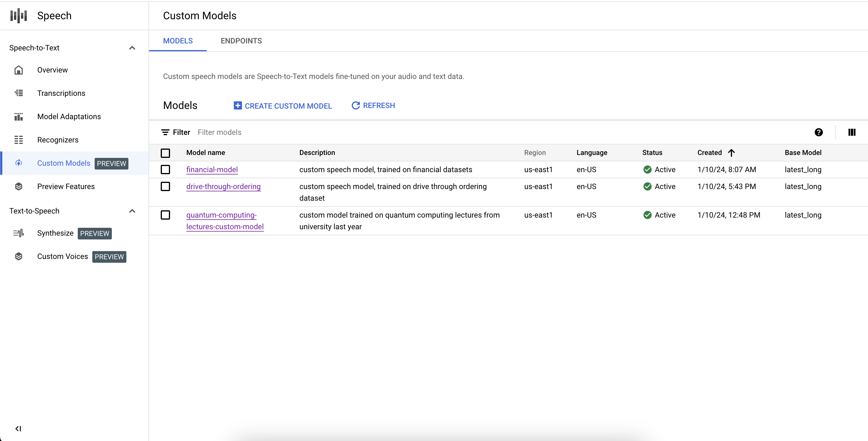The image size is (868, 441).
Task: Expand the Text-to-Speech section
Action: pos(132,210)
